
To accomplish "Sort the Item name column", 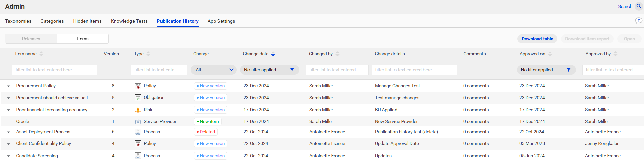I will 41,54.
